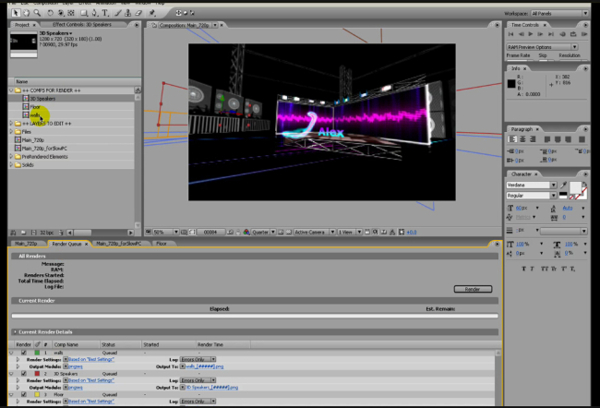Switch to the Floor timeline tab

click(161, 244)
